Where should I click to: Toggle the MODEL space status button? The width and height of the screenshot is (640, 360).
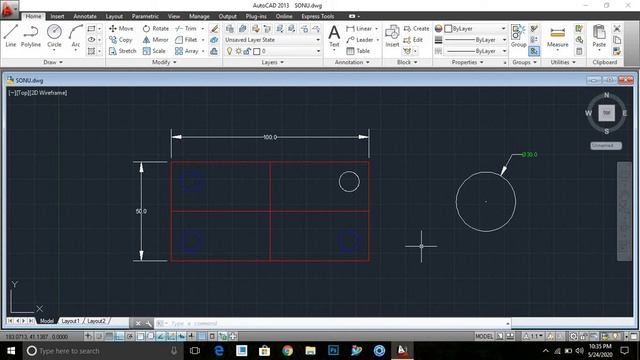484,336
